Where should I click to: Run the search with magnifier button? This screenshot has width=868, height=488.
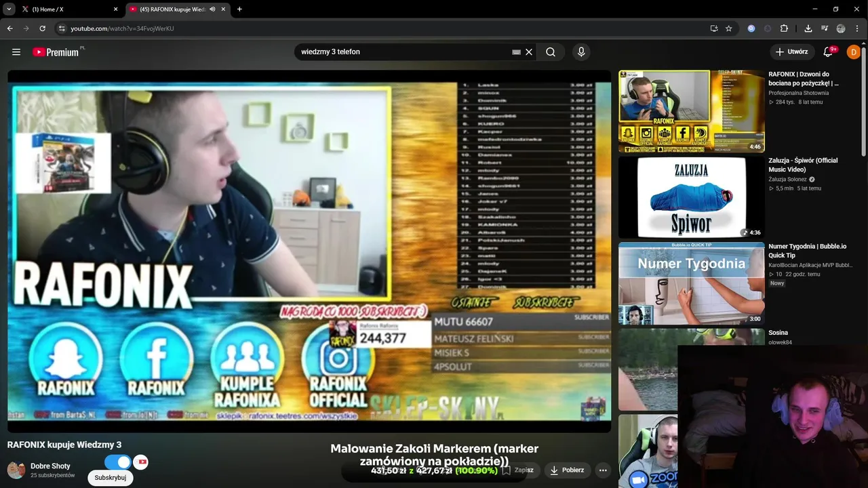click(551, 52)
